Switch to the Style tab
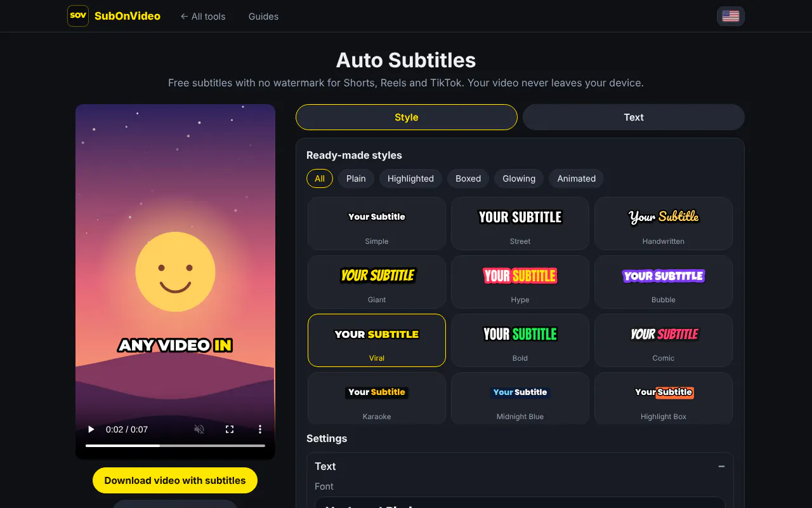The height and width of the screenshot is (508, 812). click(407, 117)
